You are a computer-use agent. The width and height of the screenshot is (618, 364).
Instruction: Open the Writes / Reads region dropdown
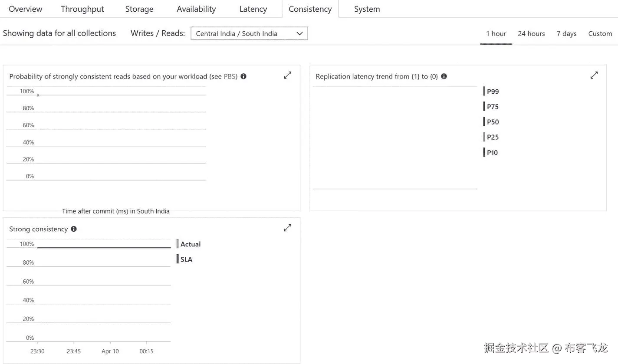(249, 33)
